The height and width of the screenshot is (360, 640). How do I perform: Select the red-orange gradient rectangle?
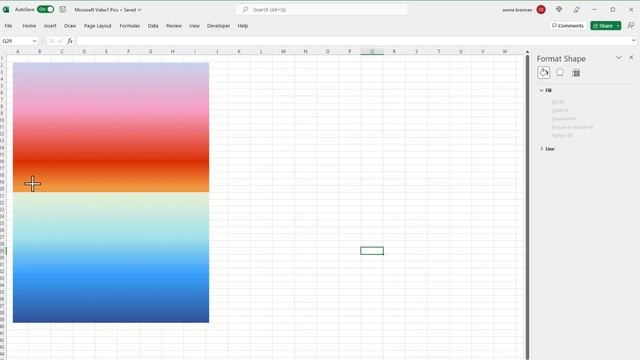pos(111,127)
